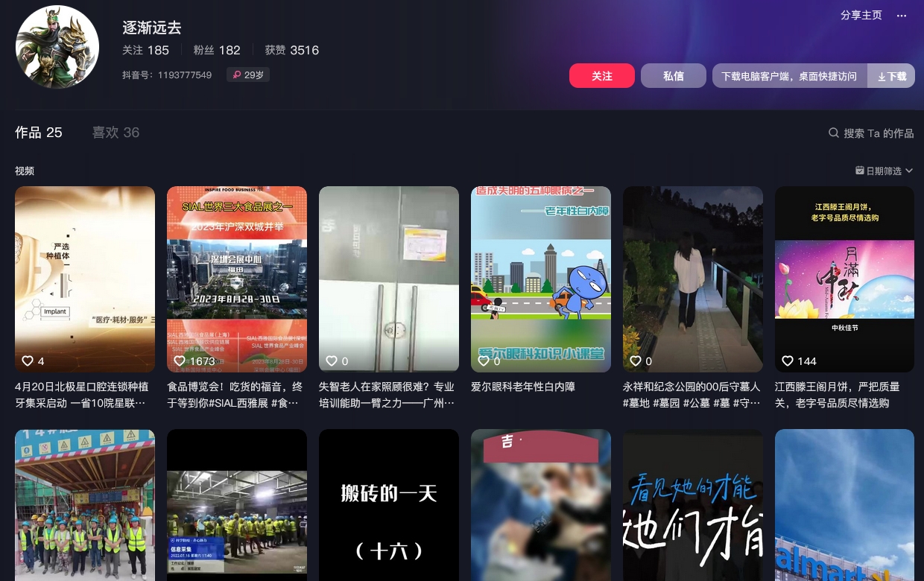Screen dimensions: 924x581
Task: Open the 爱尔眼科 cartoon video thumbnail
Action: [x=541, y=279]
